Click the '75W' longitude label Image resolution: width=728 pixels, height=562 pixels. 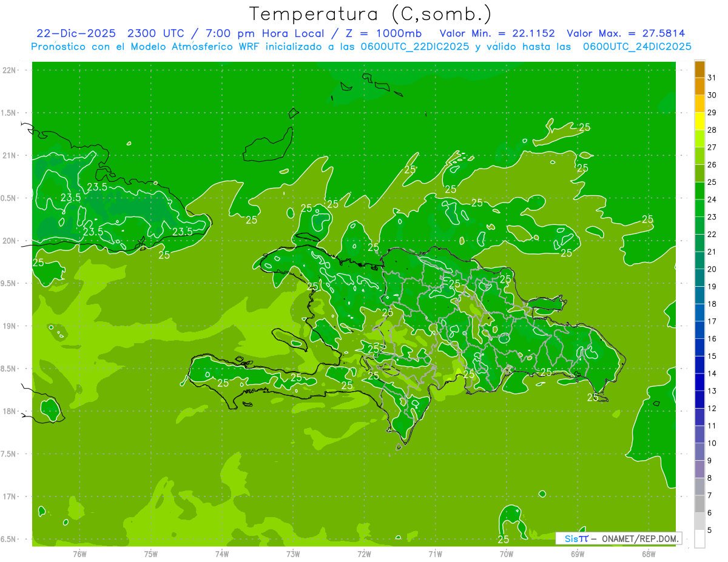151,554
